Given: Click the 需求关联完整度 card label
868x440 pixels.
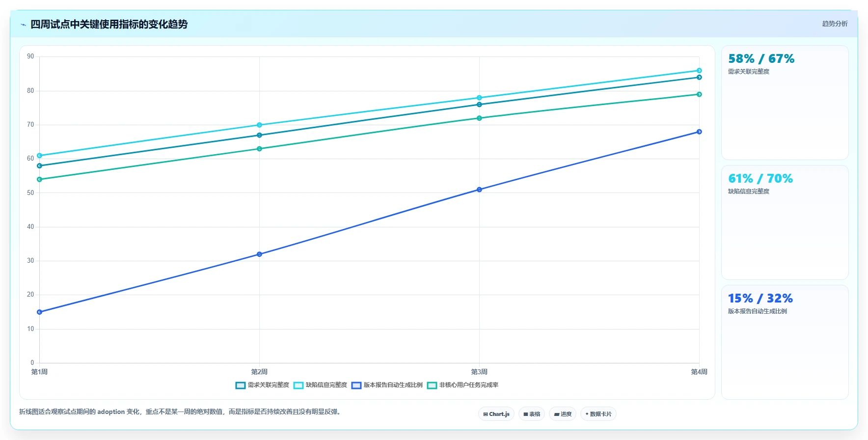Looking at the screenshot, I should coord(749,72).
